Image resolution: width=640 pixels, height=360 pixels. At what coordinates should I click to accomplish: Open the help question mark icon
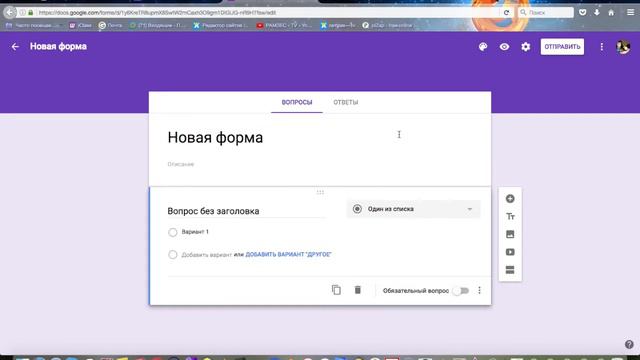pyautogui.click(x=629, y=344)
